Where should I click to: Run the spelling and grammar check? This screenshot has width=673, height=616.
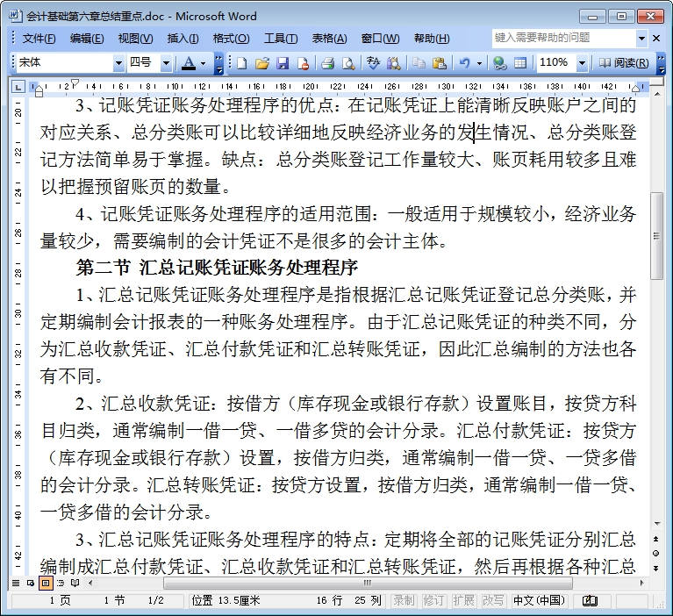point(373,63)
